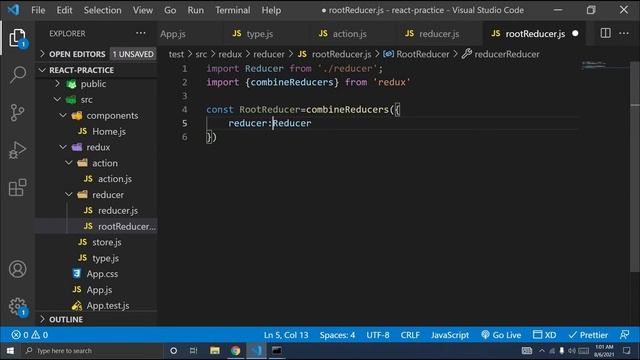The image size is (640, 360).
Task: Change file encoding UTF-8
Action: click(378, 335)
